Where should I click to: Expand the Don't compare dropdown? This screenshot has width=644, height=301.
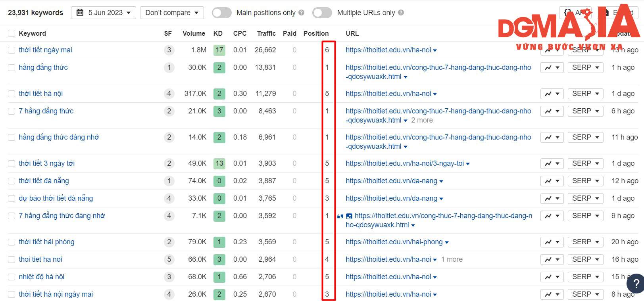[x=172, y=13]
